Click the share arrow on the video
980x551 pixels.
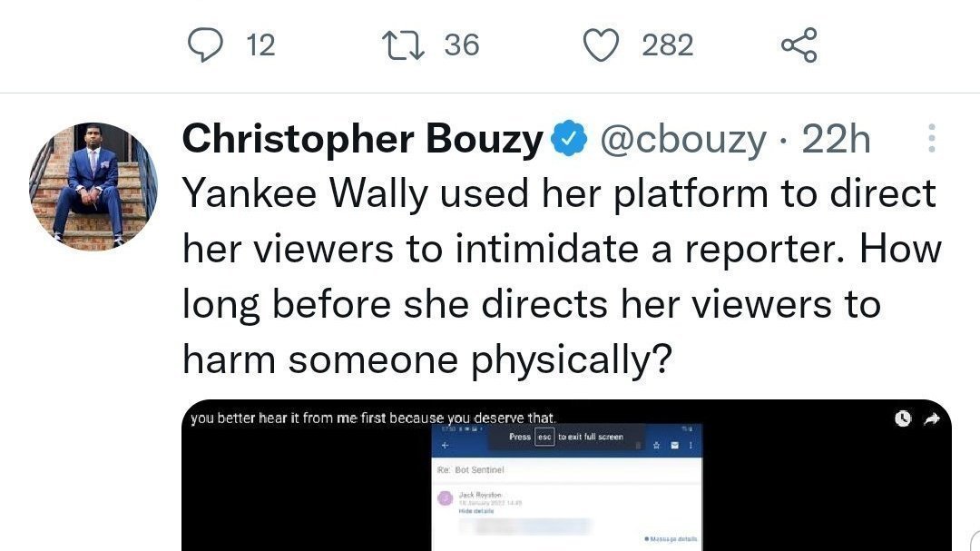(932, 418)
